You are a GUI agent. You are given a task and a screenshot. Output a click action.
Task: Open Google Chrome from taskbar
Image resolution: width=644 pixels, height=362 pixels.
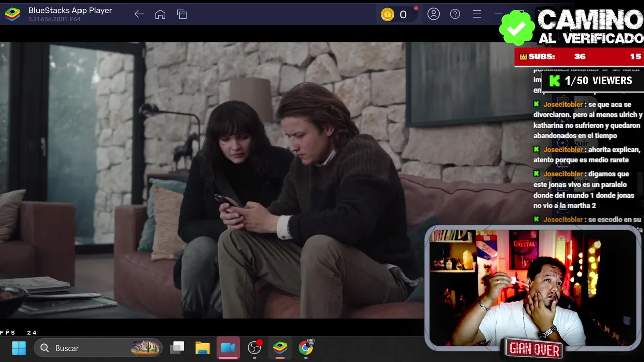[306, 347]
